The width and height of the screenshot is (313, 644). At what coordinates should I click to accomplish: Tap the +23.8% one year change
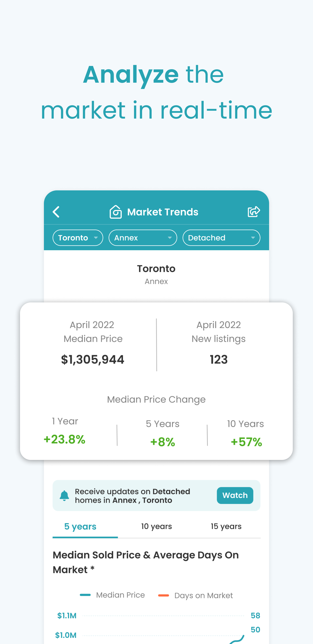point(65,439)
